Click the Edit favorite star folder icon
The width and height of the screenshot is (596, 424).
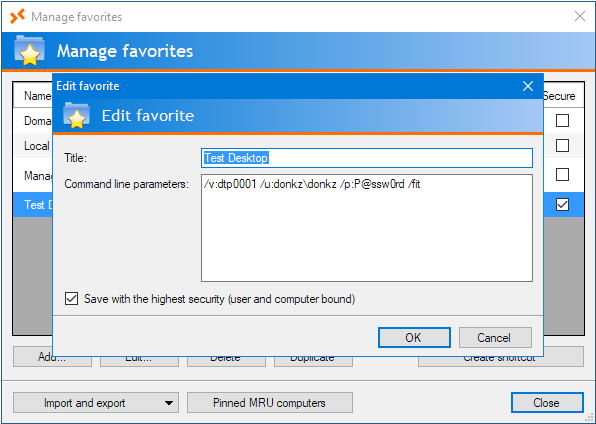click(76, 115)
